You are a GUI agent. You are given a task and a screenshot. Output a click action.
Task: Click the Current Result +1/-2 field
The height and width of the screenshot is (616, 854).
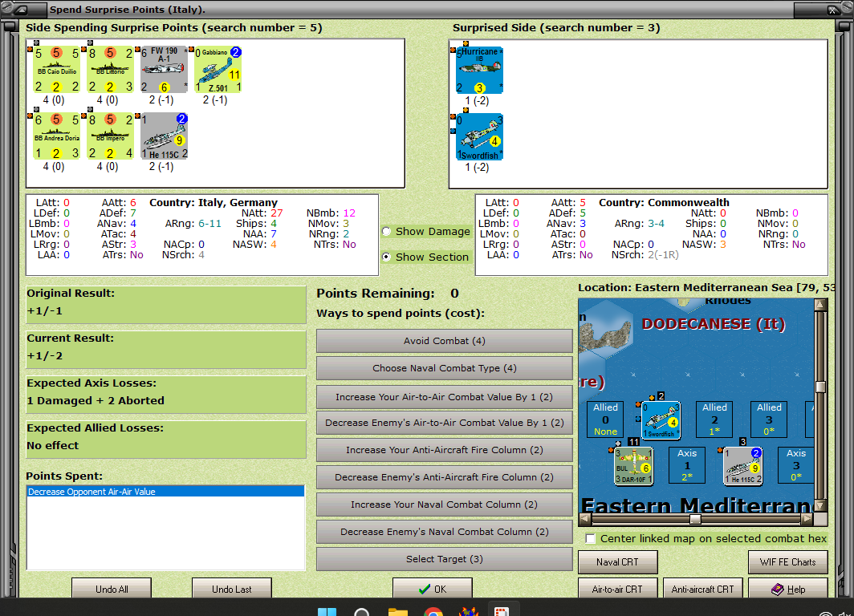tap(166, 350)
